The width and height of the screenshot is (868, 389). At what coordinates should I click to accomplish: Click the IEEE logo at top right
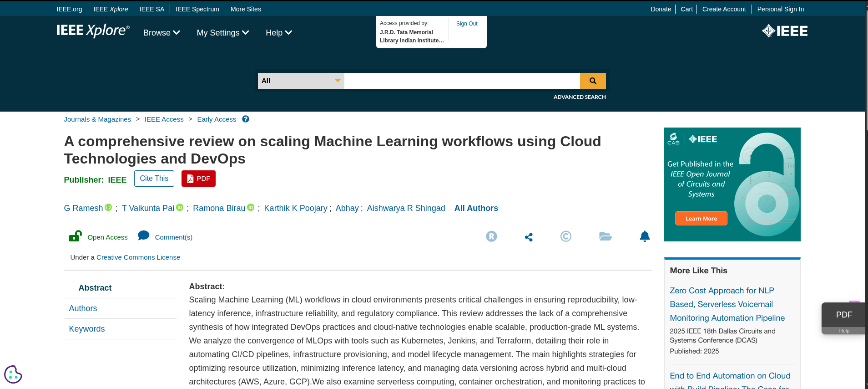pyautogui.click(x=785, y=31)
